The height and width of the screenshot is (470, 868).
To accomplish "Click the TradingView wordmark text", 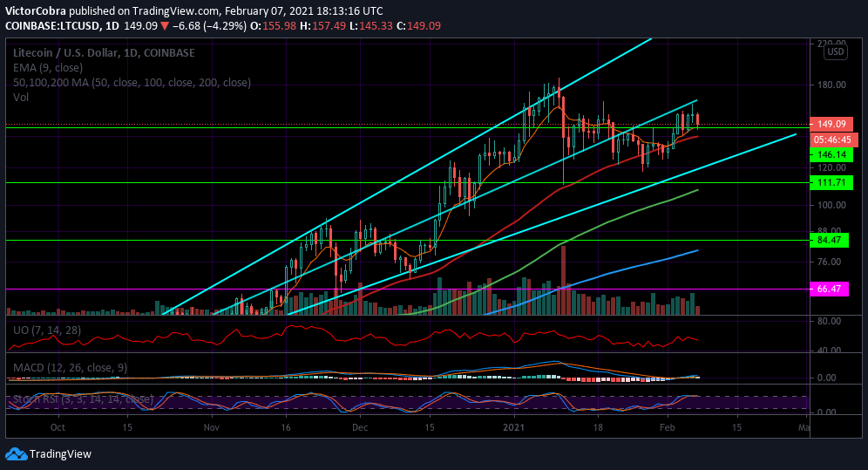I will (x=60, y=454).
